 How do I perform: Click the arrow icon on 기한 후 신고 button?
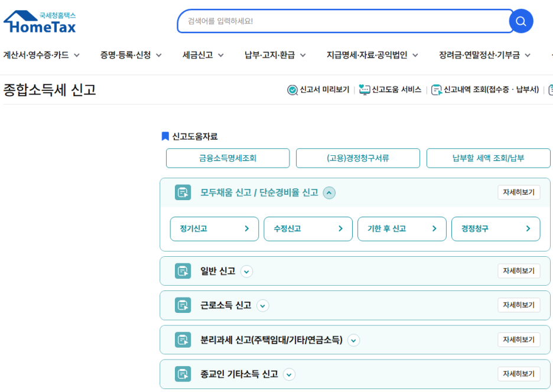coord(434,229)
